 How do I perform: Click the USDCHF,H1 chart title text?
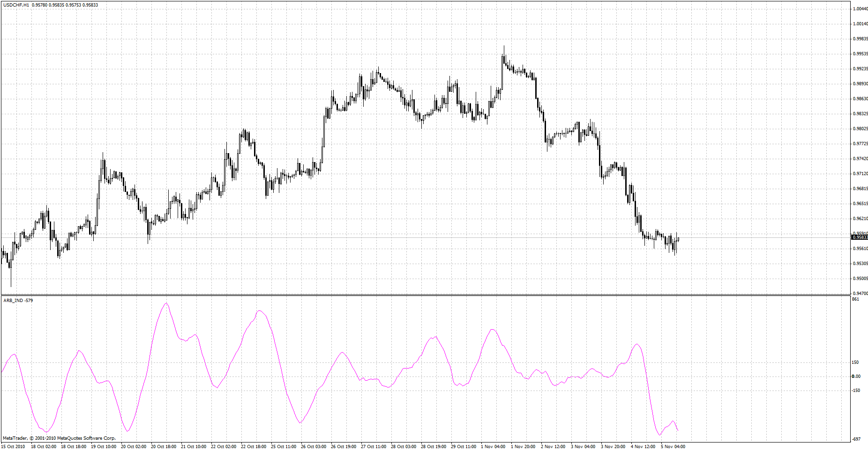[x=16, y=5]
